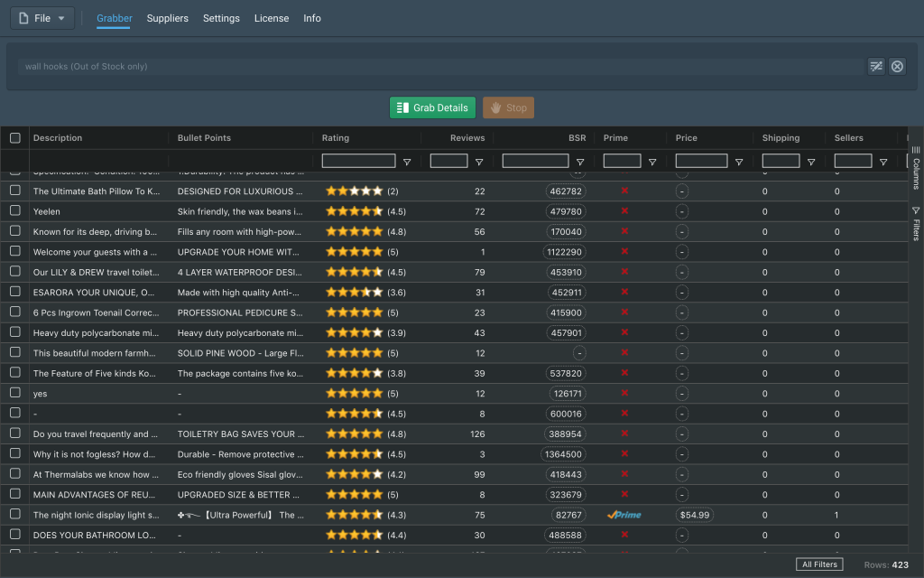Select the checkbox for The Ultimate Bath Pillow row

tap(15, 191)
